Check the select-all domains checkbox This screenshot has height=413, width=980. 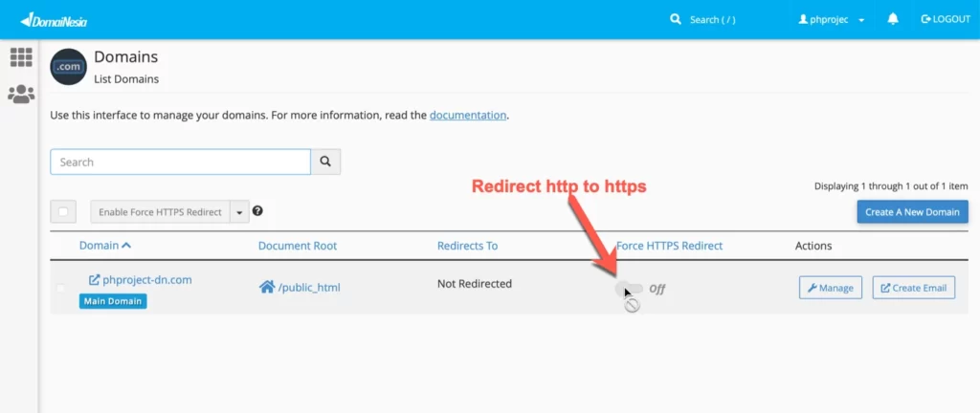[63, 212]
